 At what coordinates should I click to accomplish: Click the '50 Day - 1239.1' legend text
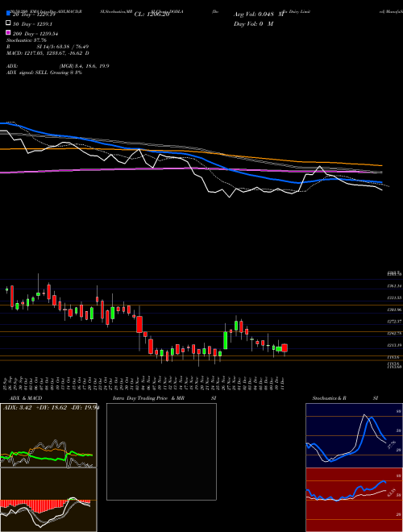pyautogui.click(x=32, y=24)
